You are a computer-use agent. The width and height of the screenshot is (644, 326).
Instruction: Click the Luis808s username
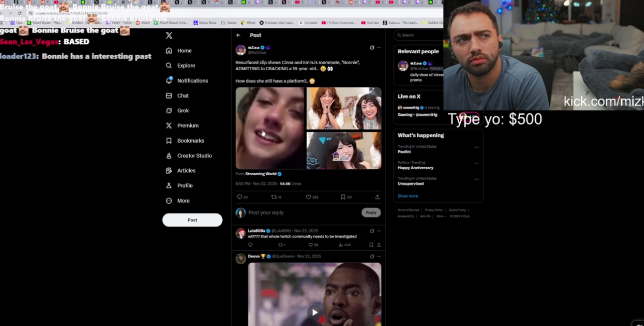click(257, 231)
